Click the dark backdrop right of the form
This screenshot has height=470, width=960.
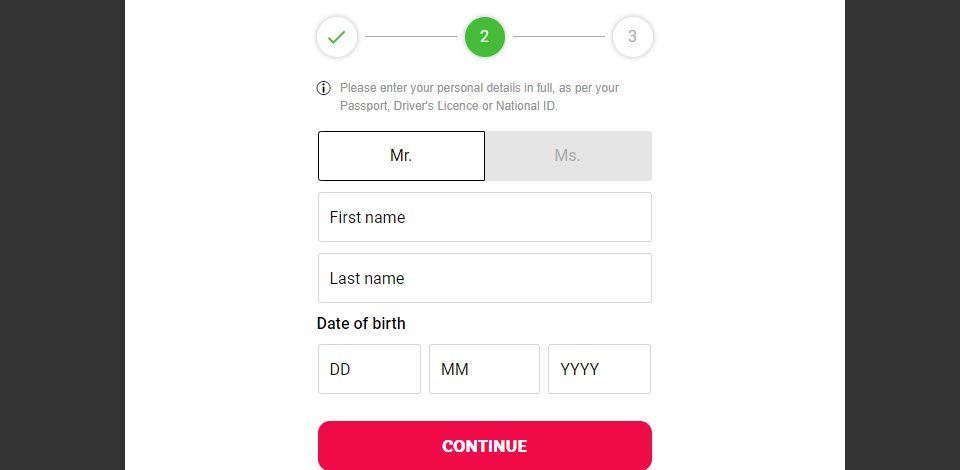pos(902,235)
